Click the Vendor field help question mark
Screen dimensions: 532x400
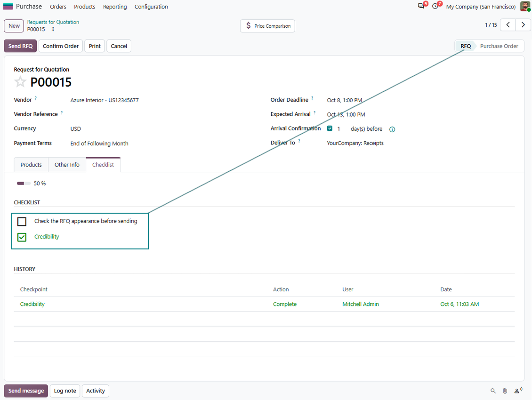[x=36, y=98]
